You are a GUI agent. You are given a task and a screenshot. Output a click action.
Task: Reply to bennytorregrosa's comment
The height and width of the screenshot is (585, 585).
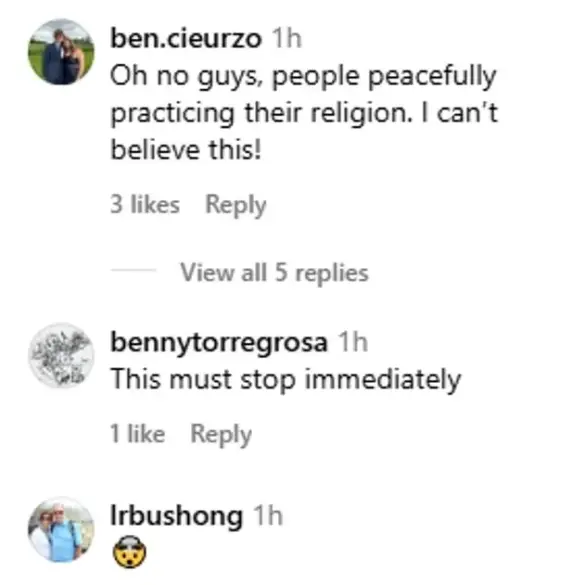pos(221,434)
